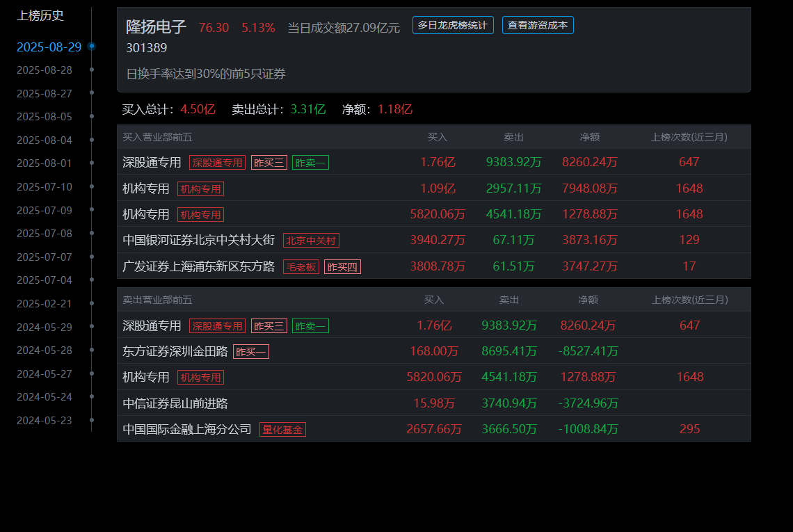Click the 量化基金 tag

click(282, 429)
